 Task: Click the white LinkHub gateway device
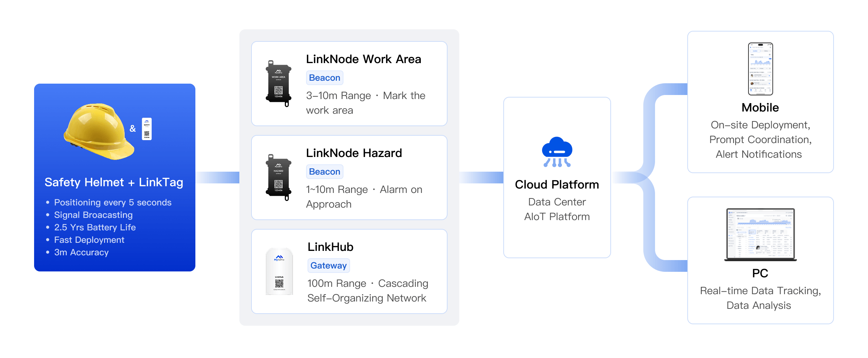tap(279, 271)
